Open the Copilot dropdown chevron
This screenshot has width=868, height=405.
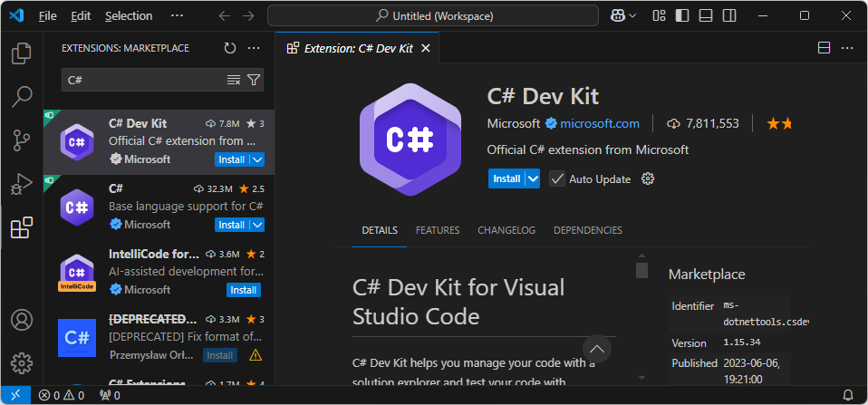click(632, 16)
